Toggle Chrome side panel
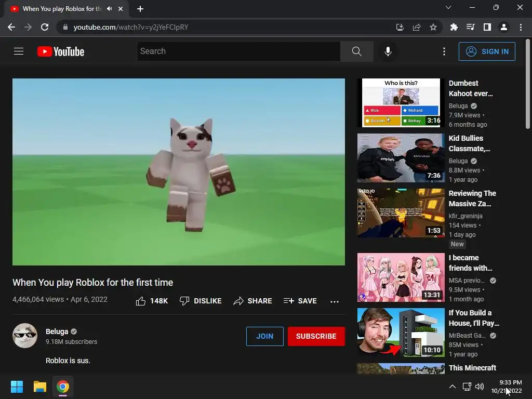 coord(487,27)
